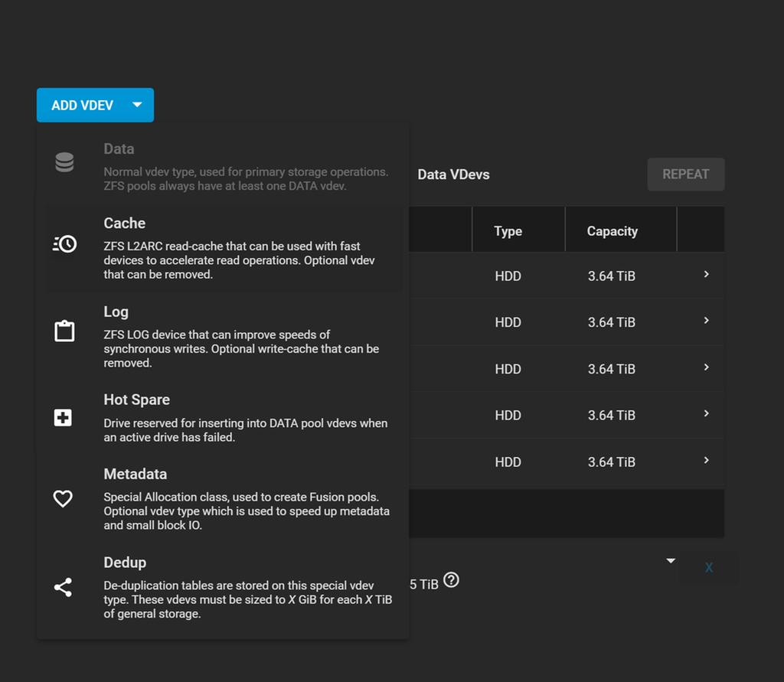This screenshot has width=784, height=682.
Task: Expand the third HDD row details
Action: click(x=705, y=368)
